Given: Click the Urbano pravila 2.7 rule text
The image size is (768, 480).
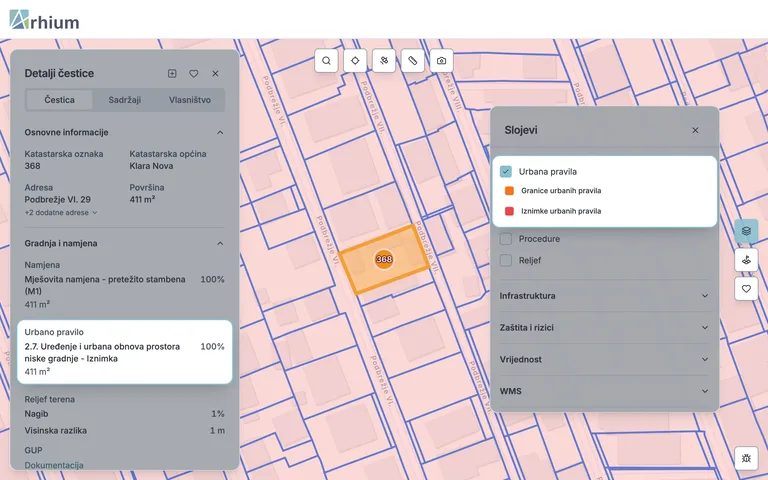Looking at the screenshot, I should point(102,353).
